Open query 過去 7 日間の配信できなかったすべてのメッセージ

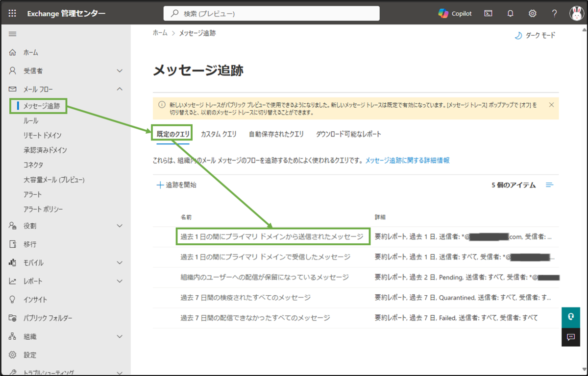pyautogui.click(x=255, y=318)
